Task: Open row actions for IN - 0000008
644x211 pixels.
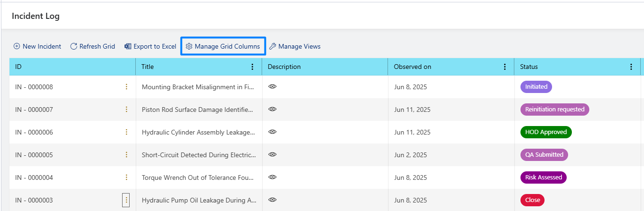Action: pyautogui.click(x=126, y=87)
